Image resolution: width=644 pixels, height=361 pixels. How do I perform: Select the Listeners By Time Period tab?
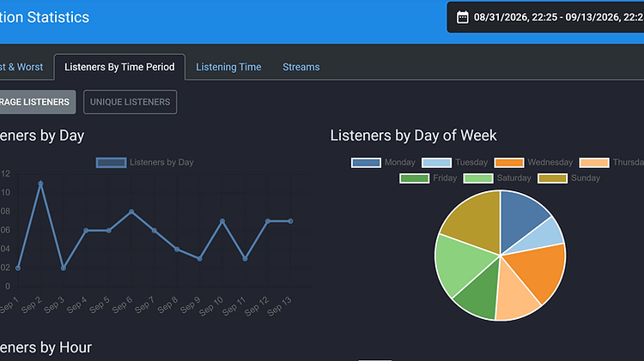pos(119,67)
